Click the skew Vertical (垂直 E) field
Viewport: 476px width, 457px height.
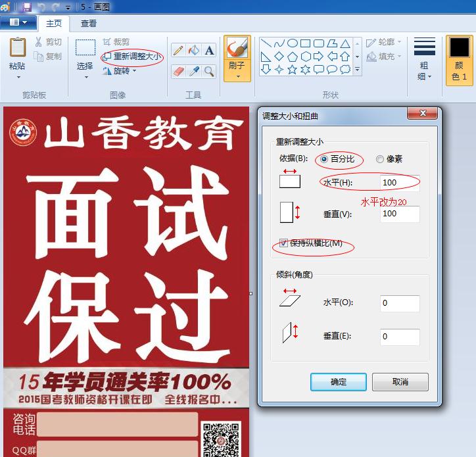coord(400,337)
